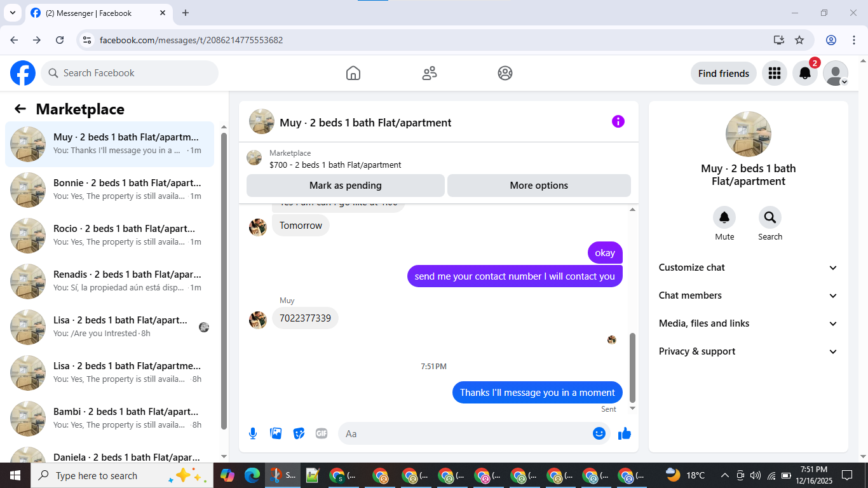Open the $700 Marketplace listing link
This screenshot has height=488, width=868.
335,165
